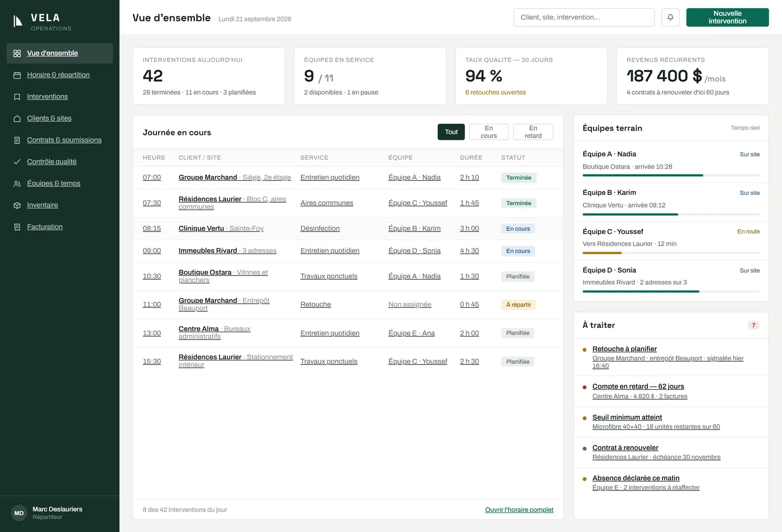Click the checkmark icon beside Contrôle qualité
The height and width of the screenshot is (532, 782).
click(x=17, y=162)
